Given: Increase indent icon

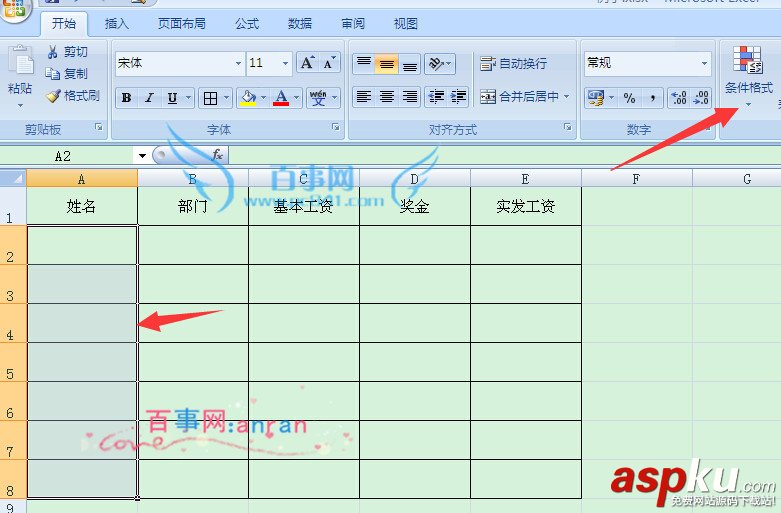Looking at the screenshot, I should point(458,97).
